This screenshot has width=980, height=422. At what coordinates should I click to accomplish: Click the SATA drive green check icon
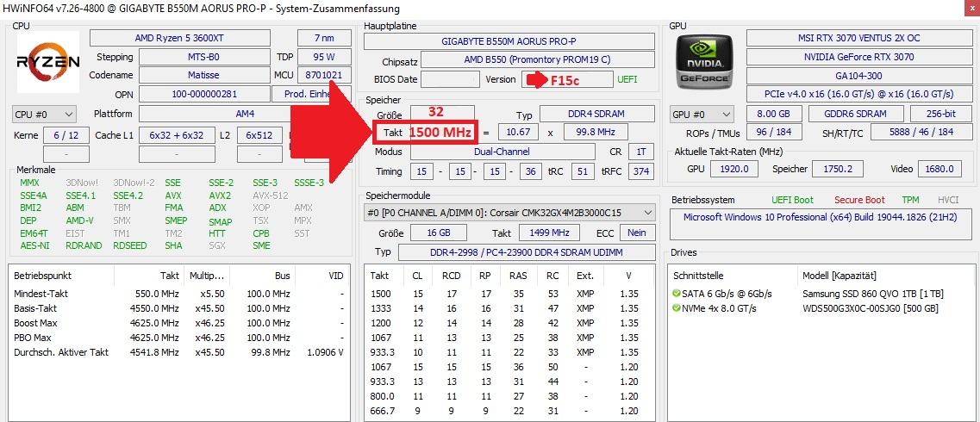coord(677,294)
